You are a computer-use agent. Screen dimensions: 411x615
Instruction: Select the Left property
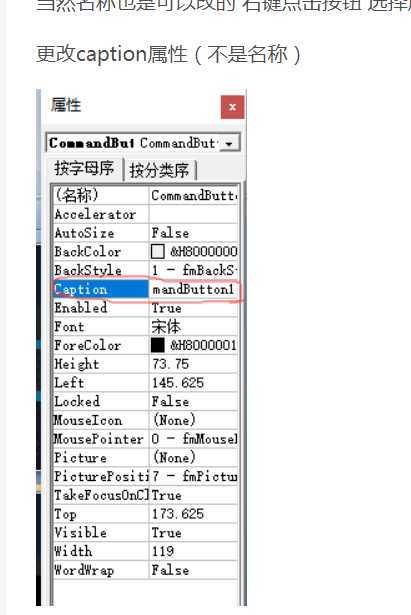coord(101,383)
